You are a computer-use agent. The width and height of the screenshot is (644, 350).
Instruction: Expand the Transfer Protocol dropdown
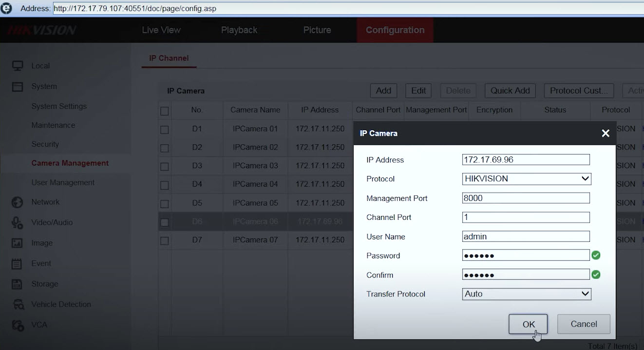tap(526, 294)
